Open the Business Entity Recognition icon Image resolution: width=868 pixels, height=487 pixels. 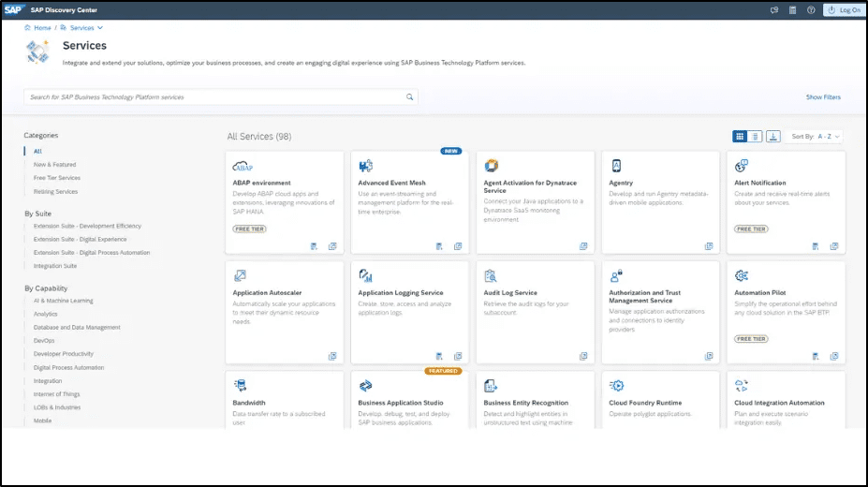click(491, 385)
